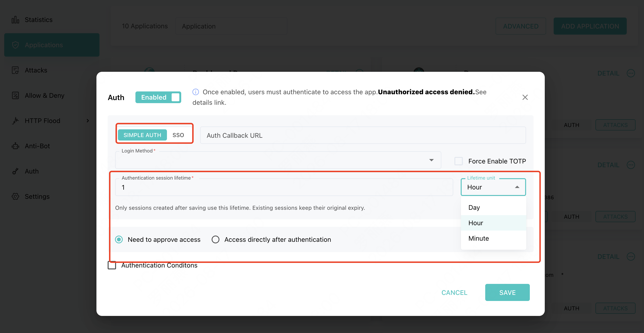Close the Auth dialog with the X
This screenshot has height=333, width=644.
coord(525,97)
